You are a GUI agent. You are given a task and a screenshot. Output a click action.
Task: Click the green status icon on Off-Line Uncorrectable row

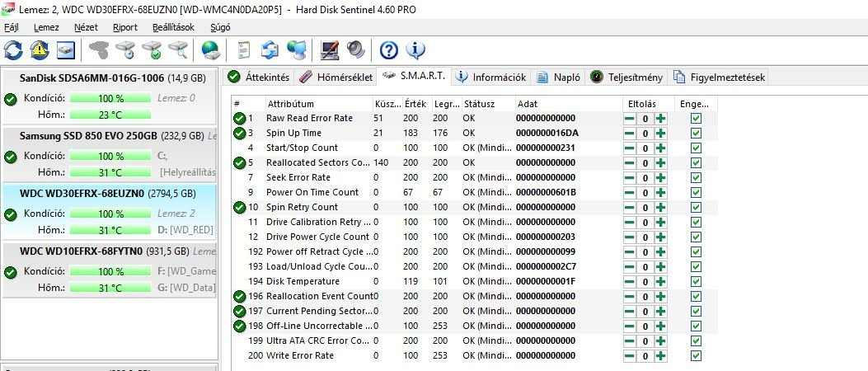tap(239, 326)
